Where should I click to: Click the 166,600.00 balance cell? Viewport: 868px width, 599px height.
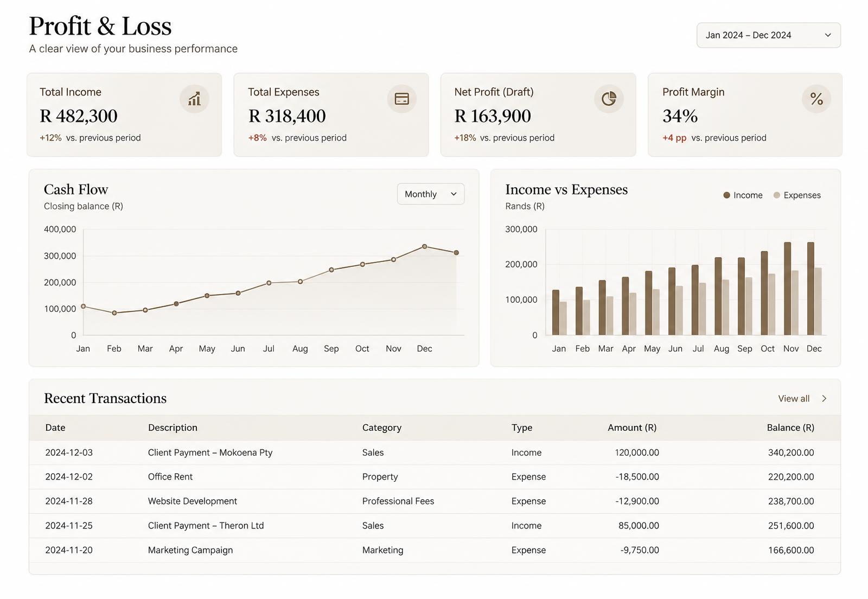click(791, 550)
